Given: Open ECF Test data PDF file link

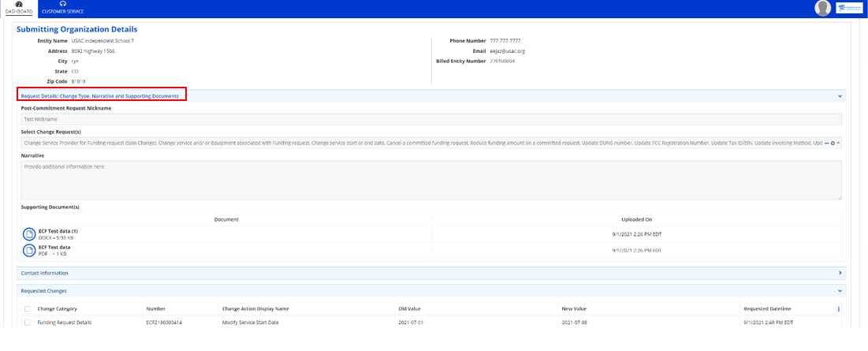Looking at the screenshot, I should pyautogui.click(x=54, y=247).
